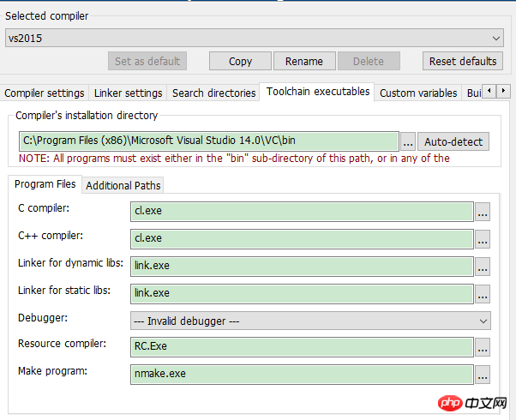Open the Linker settings tab
This screenshot has width=516, height=420.
point(127,93)
